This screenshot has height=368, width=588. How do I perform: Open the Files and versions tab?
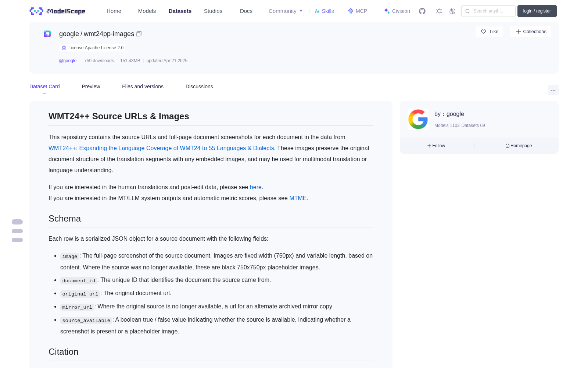point(143,86)
